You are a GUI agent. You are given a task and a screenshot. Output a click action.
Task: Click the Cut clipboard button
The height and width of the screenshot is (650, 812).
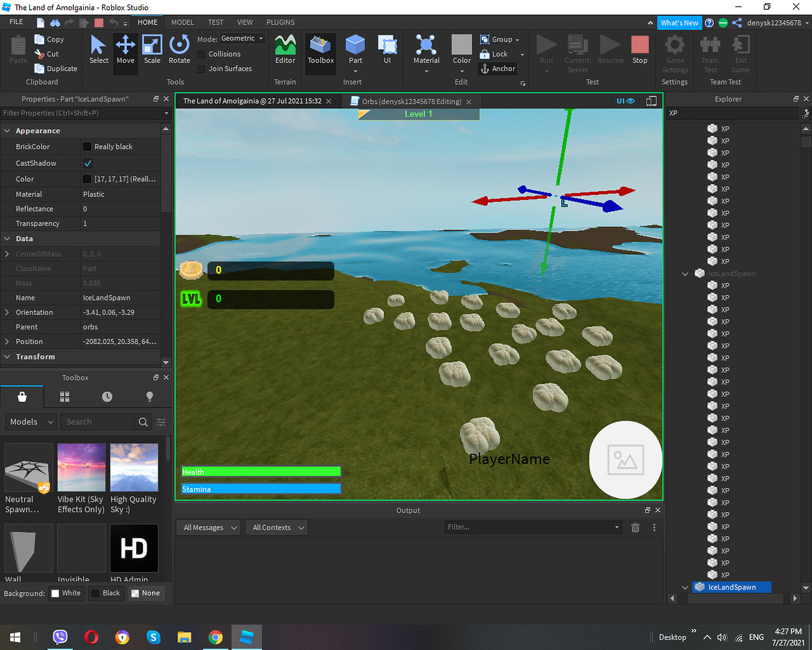pos(47,54)
